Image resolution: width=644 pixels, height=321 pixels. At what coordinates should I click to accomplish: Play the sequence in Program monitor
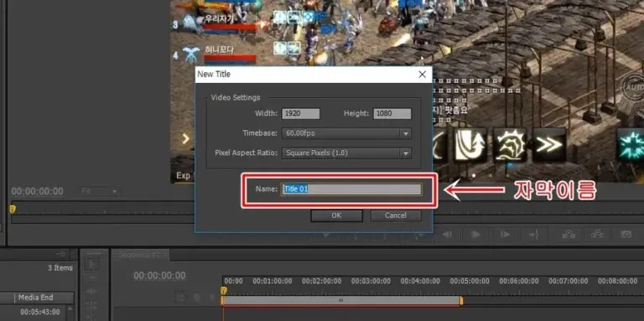point(476,235)
